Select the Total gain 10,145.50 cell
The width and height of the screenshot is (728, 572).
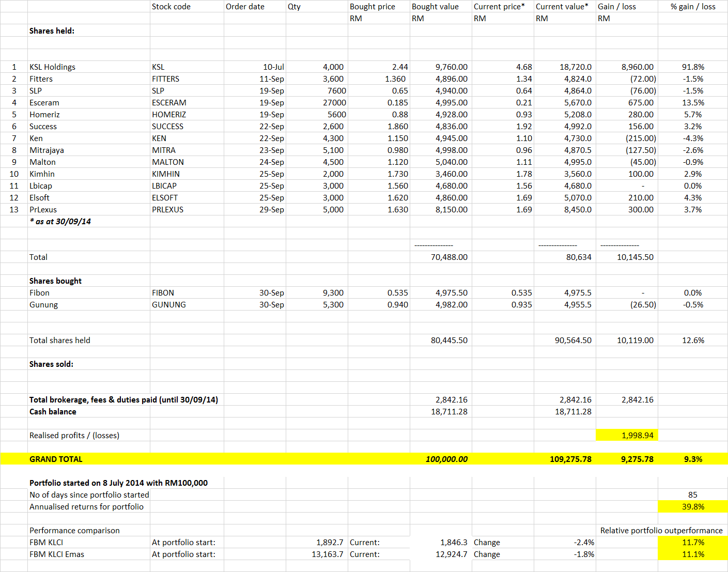(627, 257)
